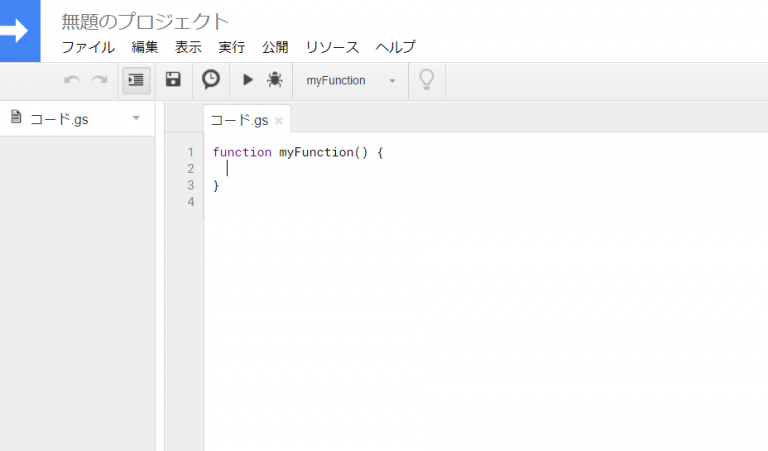Open the myFunction selector dropdown
768x451 pixels.
pos(351,81)
